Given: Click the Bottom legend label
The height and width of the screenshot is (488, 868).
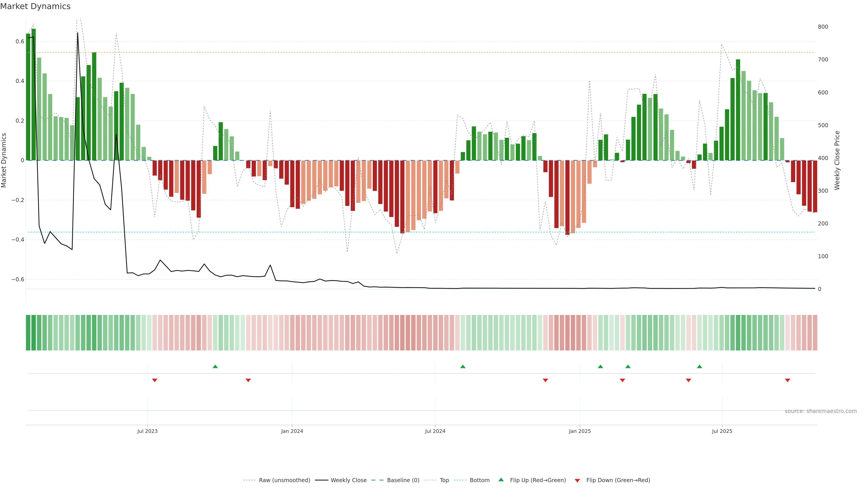Looking at the screenshot, I should click(479, 480).
